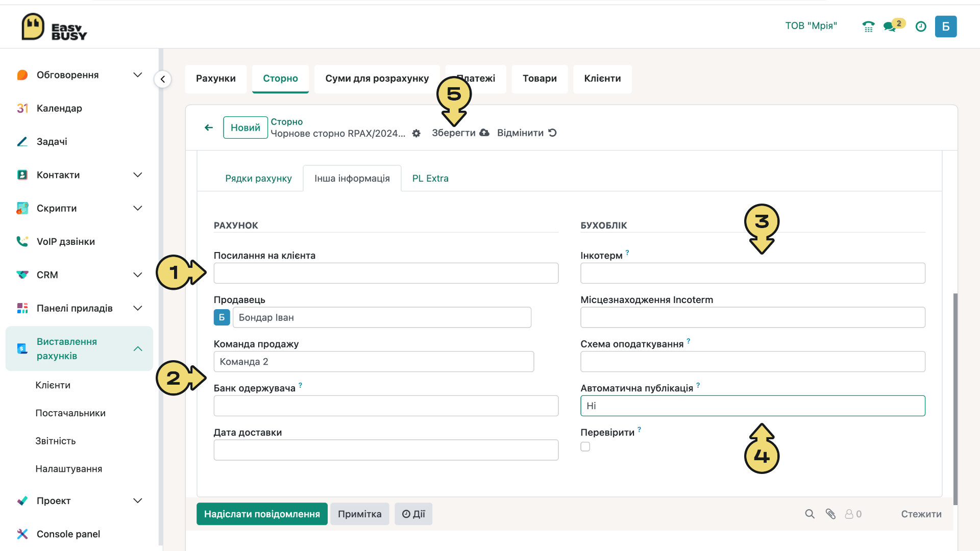
Task: Open the Інкотерм selection field
Action: click(753, 273)
